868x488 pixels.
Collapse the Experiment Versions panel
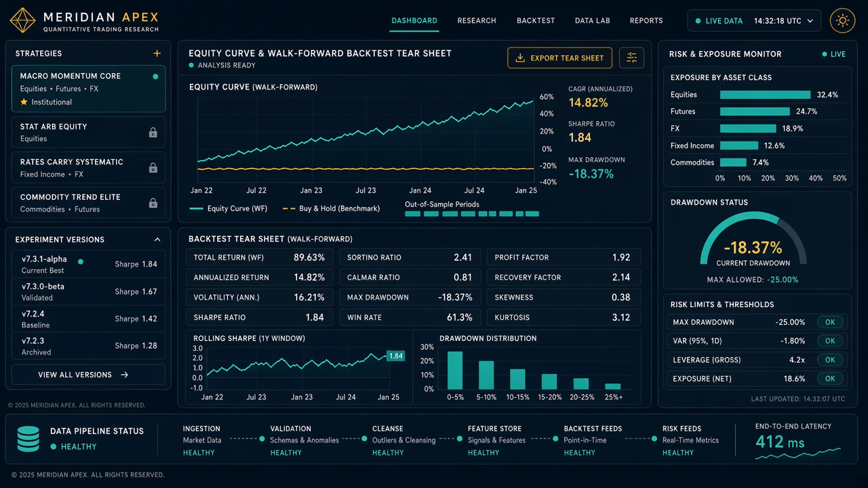(x=157, y=239)
